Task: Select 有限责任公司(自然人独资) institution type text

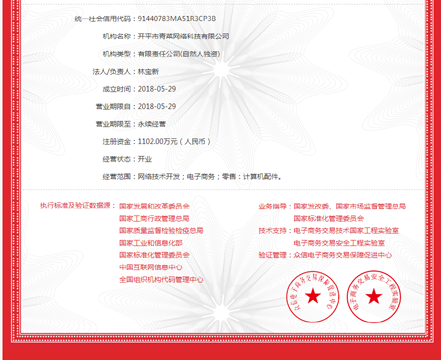Action: click(179, 54)
